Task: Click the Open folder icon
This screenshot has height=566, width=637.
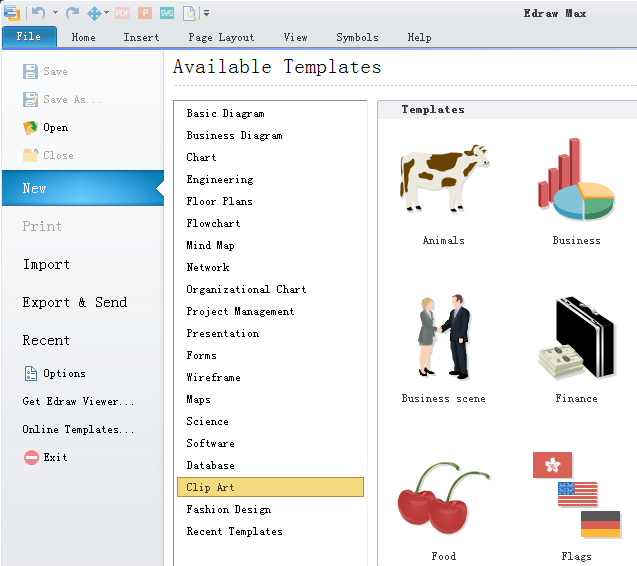Action: [x=30, y=128]
